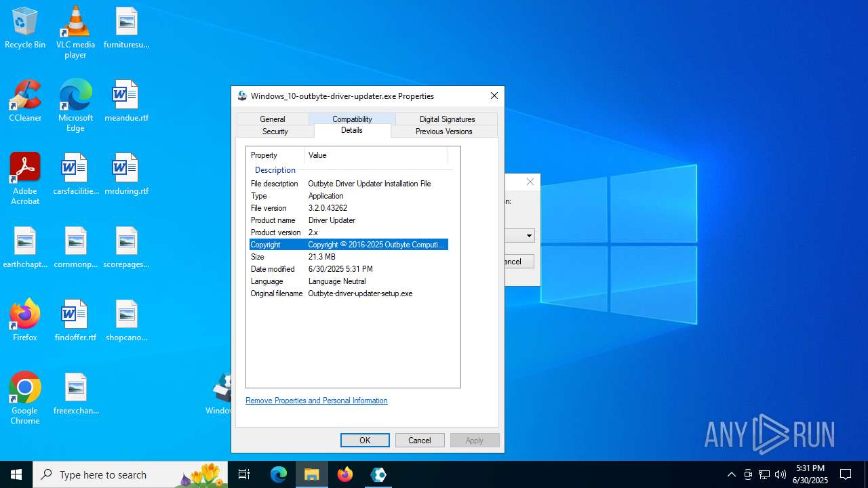868x488 pixels.
Task: Switch to the General tab
Action: (273, 119)
